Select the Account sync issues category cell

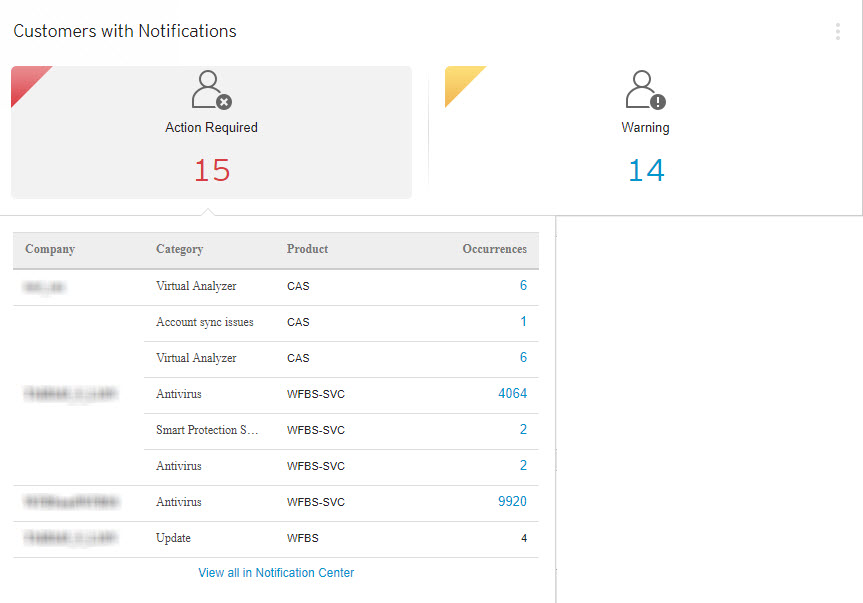coord(205,322)
